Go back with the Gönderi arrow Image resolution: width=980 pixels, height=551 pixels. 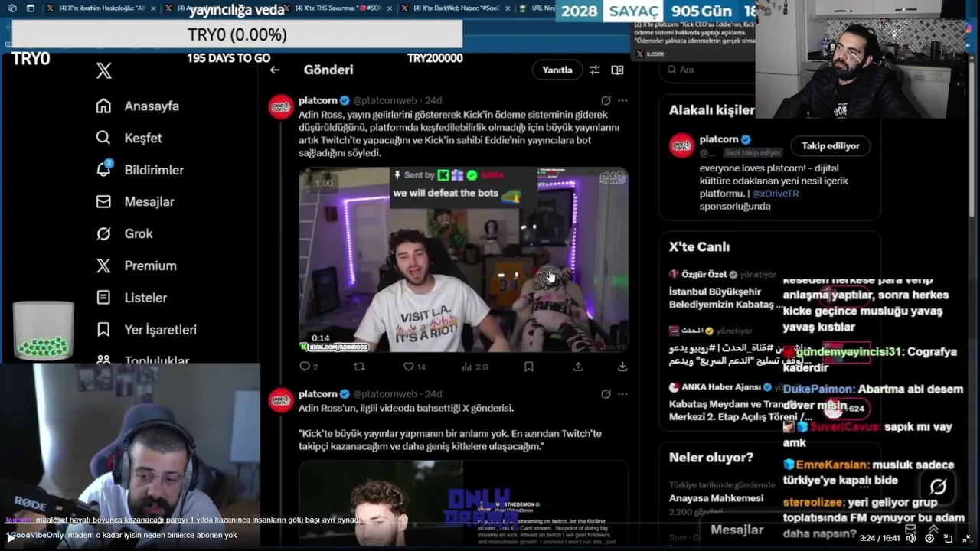point(275,70)
